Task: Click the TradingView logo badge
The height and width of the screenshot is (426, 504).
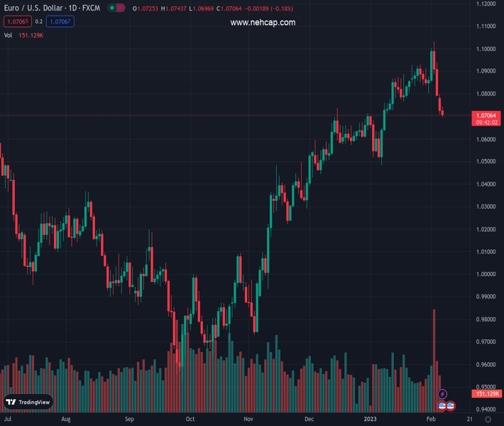Action: click(28, 402)
